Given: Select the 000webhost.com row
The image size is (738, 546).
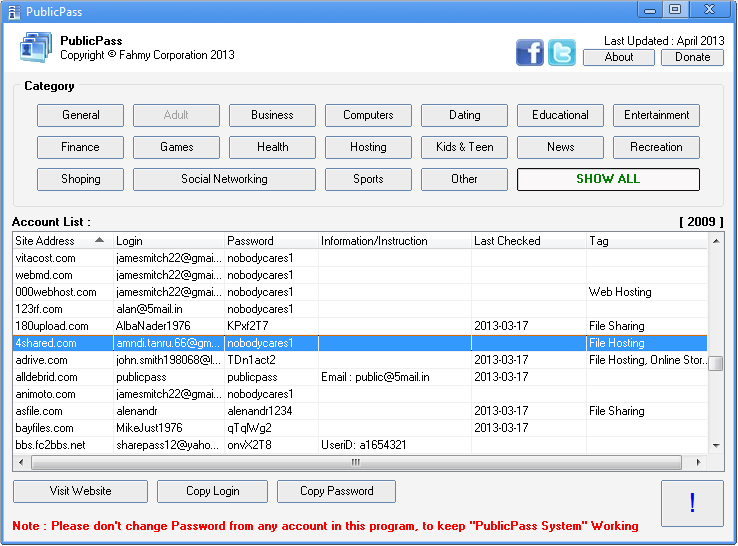Looking at the screenshot, I should pyautogui.click(x=360, y=292).
